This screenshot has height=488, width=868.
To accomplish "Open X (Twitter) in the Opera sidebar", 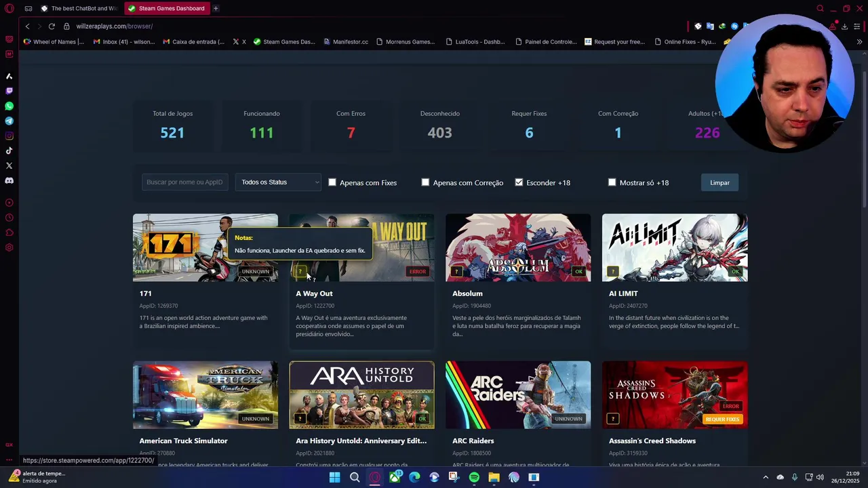I will click(x=9, y=165).
